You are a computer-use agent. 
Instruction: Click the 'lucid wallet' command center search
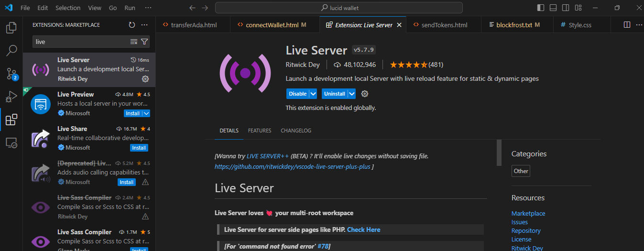[x=339, y=8]
